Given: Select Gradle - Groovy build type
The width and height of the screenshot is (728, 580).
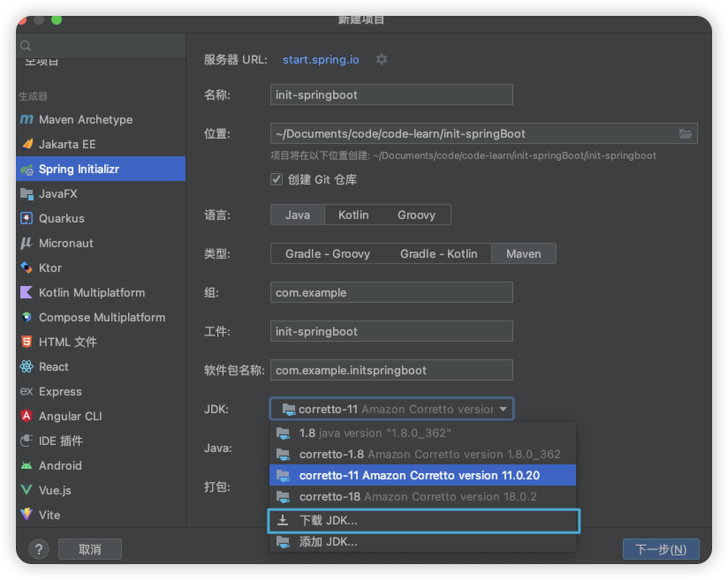Looking at the screenshot, I should coord(328,253).
